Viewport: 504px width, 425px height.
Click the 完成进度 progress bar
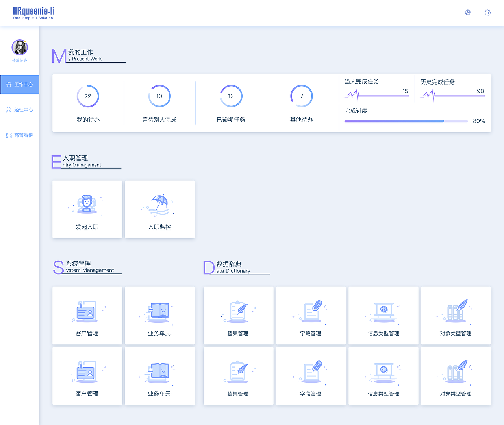point(406,121)
